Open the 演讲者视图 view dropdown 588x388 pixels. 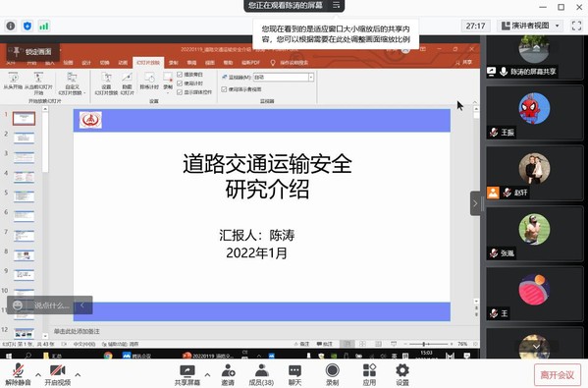(530, 26)
